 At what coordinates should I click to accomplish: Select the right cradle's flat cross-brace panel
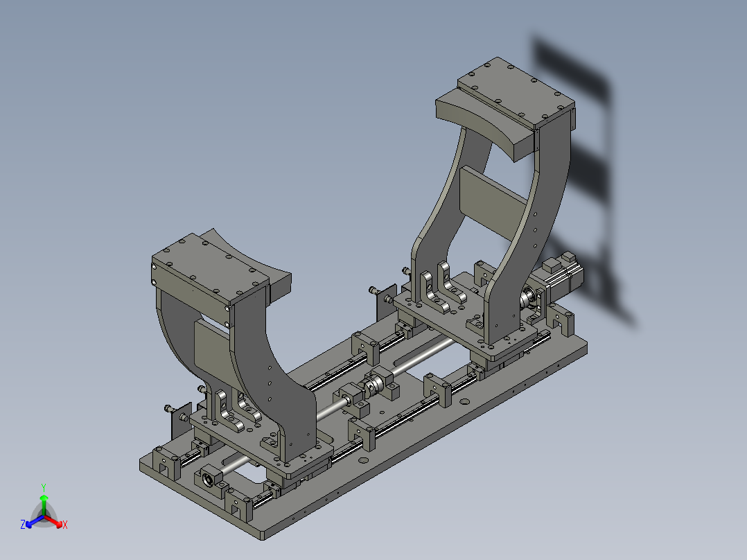pos(495,203)
